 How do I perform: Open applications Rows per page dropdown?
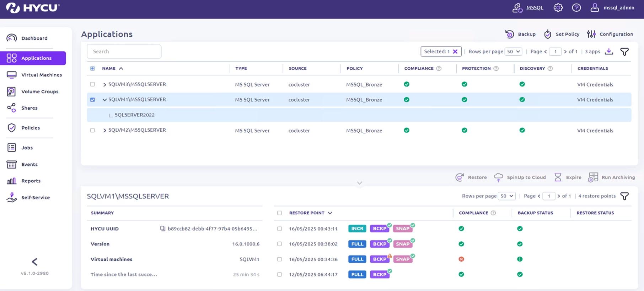click(513, 51)
